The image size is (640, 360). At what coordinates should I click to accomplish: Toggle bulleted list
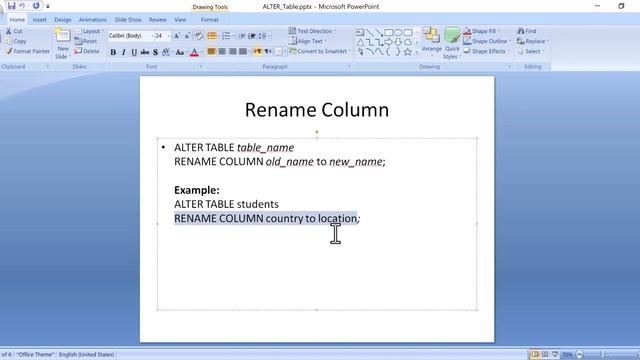click(212, 36)
